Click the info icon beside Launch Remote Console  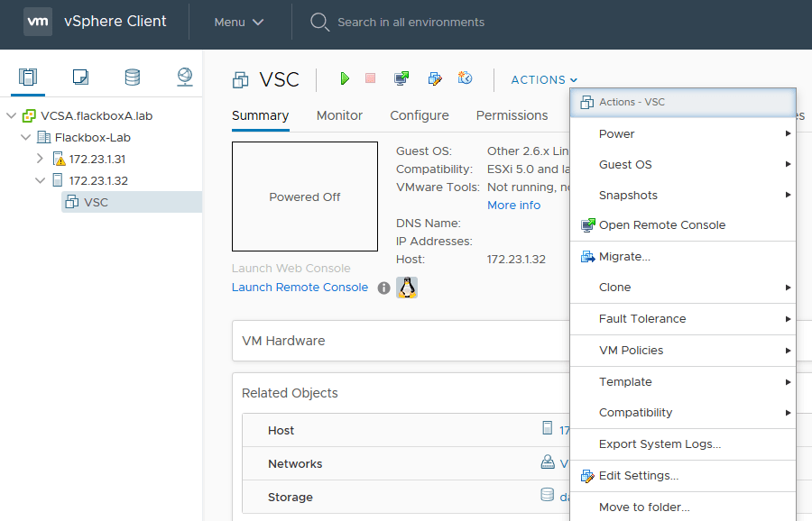(383, 288)
